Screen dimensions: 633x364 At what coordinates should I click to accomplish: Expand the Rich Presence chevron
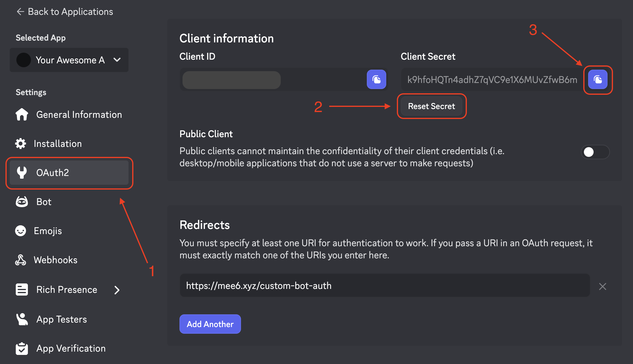117,290
